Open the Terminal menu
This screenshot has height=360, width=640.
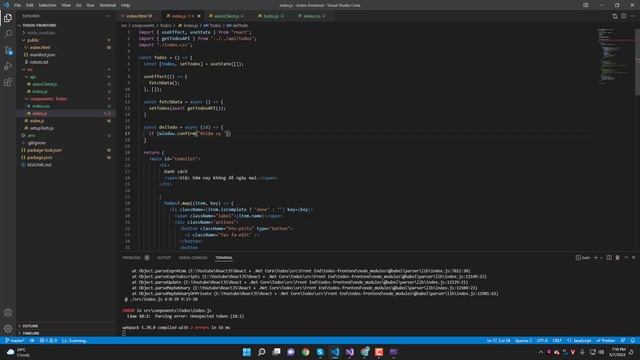(x=107, y=5)
